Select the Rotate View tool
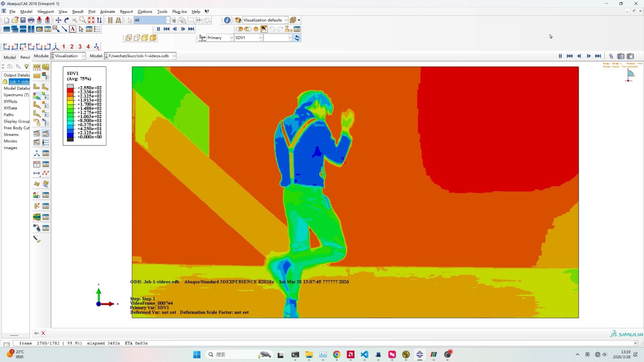 click(66, 20)
